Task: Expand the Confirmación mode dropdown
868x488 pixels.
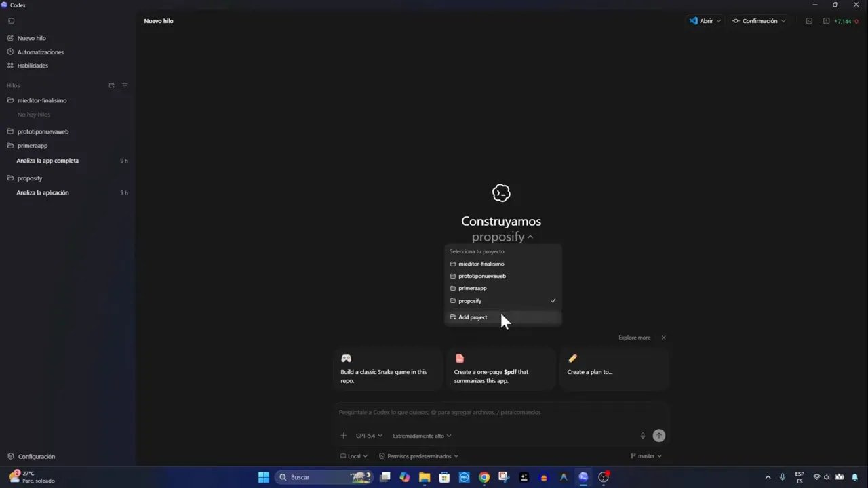Action: point(759,21)
